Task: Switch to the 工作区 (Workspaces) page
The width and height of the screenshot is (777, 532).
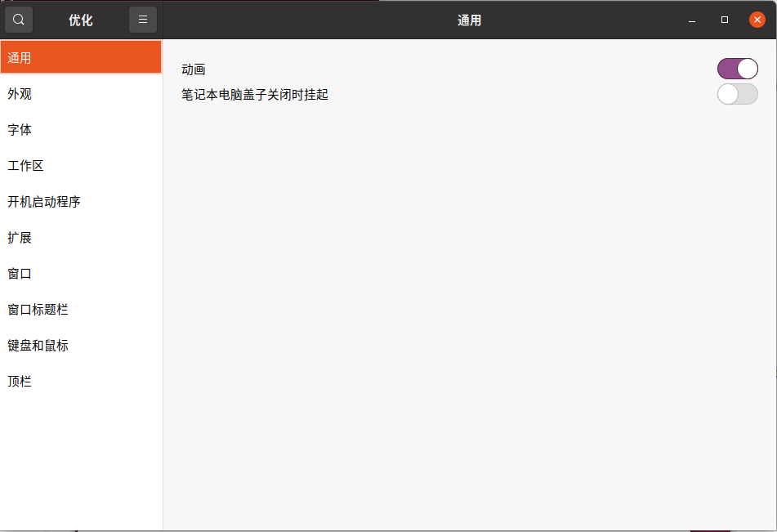Action: [25, 165]
